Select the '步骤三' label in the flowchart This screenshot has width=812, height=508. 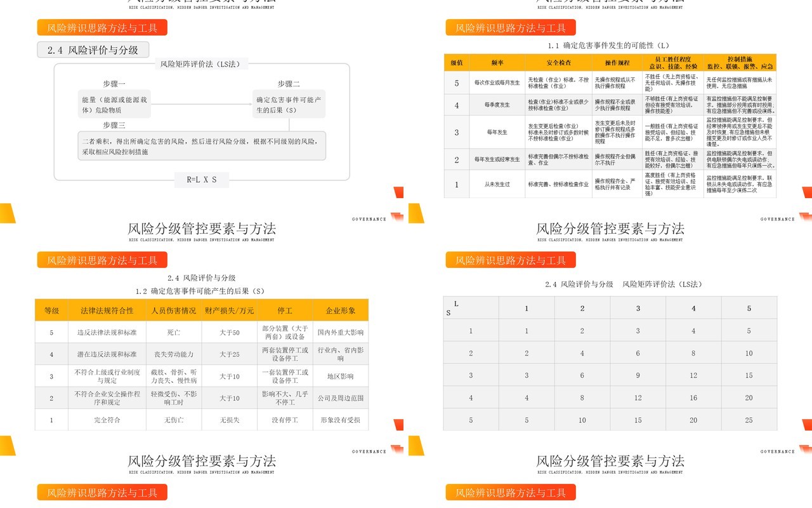tap(114, 125)
